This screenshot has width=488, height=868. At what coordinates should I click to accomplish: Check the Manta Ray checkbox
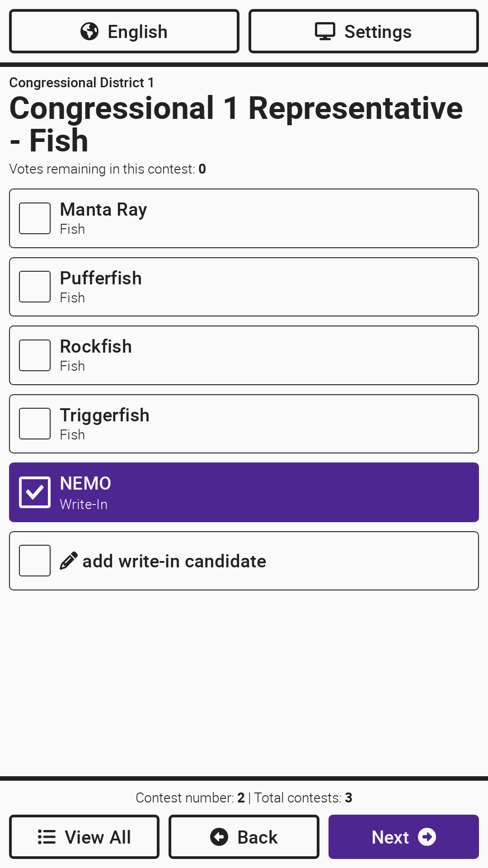click(x=35, y=218)
